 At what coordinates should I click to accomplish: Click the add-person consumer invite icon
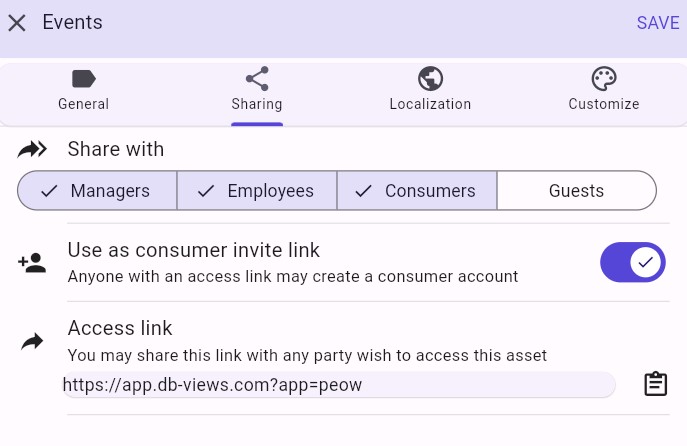click(32, 263)
